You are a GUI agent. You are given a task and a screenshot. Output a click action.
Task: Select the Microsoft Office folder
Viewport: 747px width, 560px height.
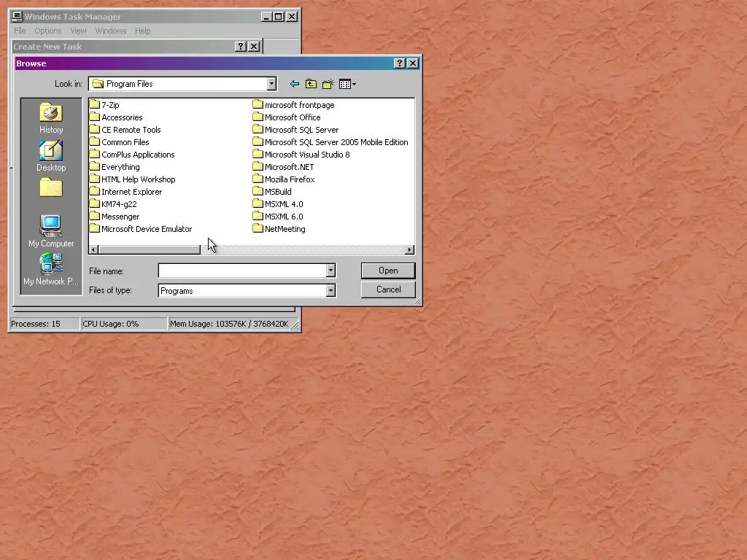[287, 117]
